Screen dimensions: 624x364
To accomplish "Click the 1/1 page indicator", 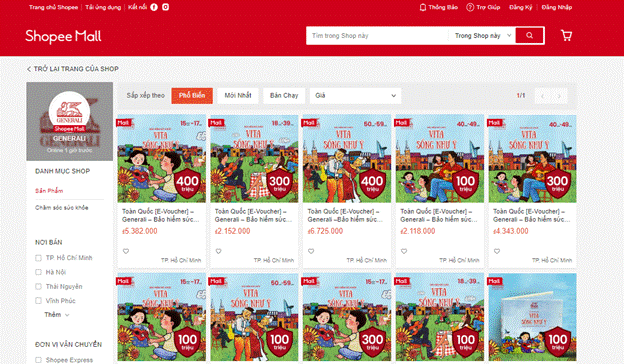I will [x=521, y=95].
